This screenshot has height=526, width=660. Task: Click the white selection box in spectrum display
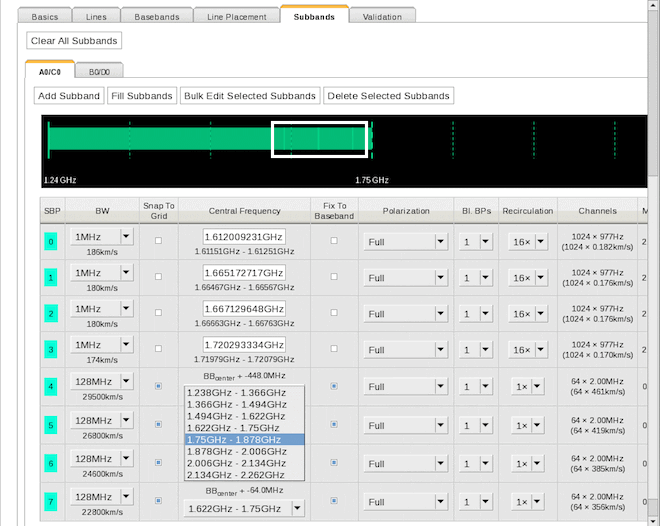tap(319, 140)
